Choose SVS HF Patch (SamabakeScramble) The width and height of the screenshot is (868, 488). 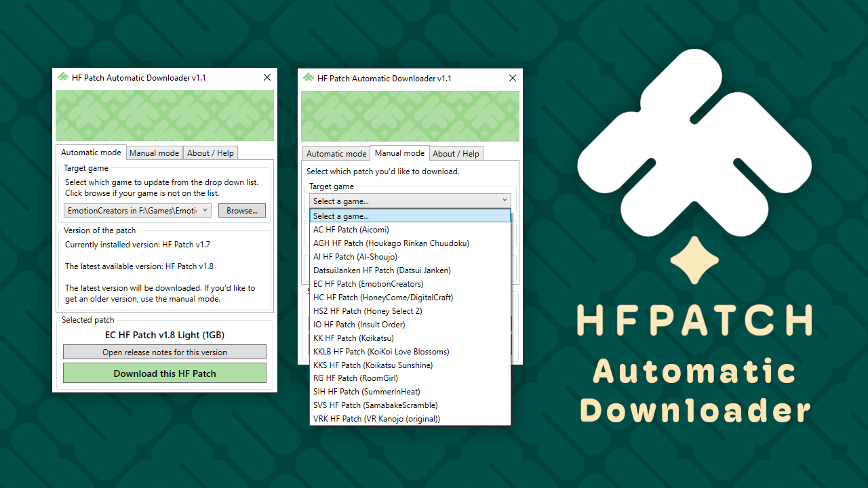click(x=410, y=405)
